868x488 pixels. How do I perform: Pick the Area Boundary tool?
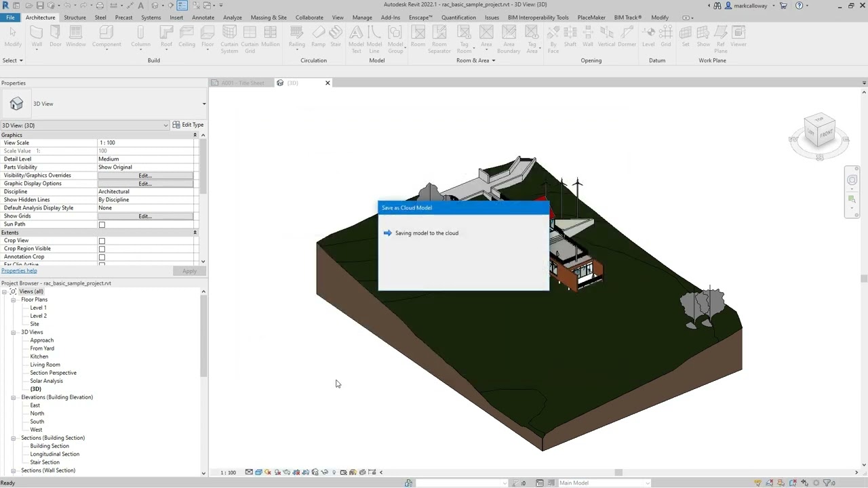[509, 39]
